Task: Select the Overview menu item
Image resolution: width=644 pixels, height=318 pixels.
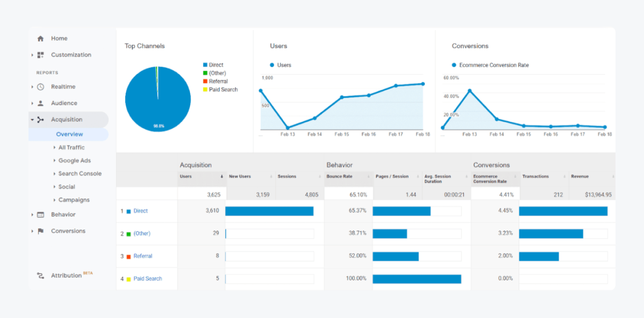Action: (x=69, y=134)
